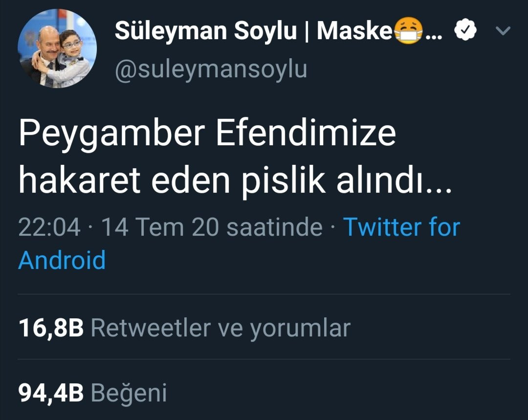Click the 'Twitter for' source link

coord(401,227)
